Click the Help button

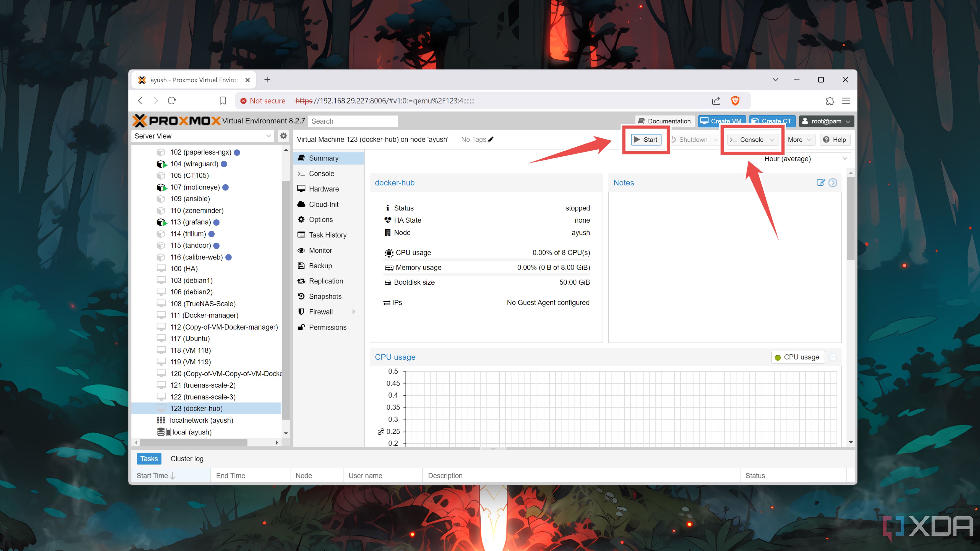pyautogui.click(x=835, y=140)
